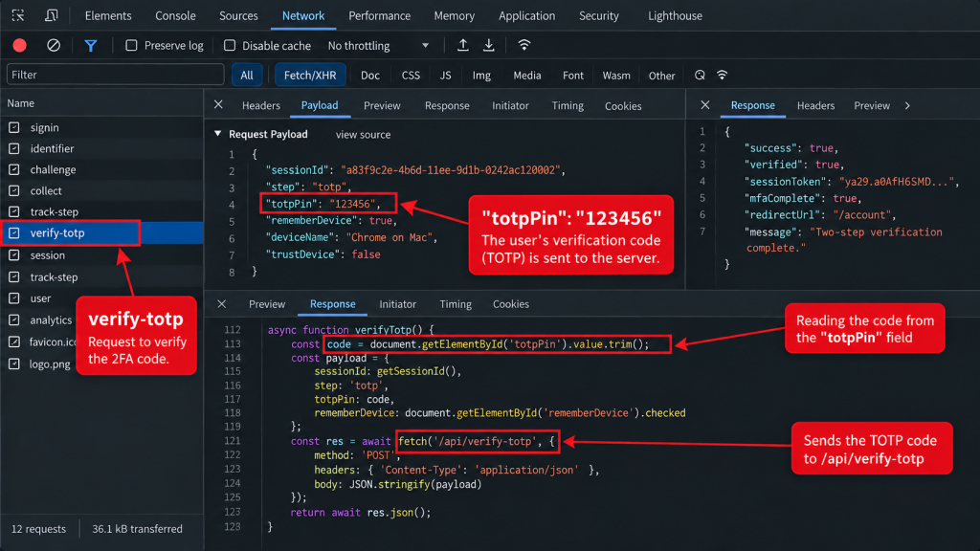
Task: Click the view source link
Action: pos(363,134)
